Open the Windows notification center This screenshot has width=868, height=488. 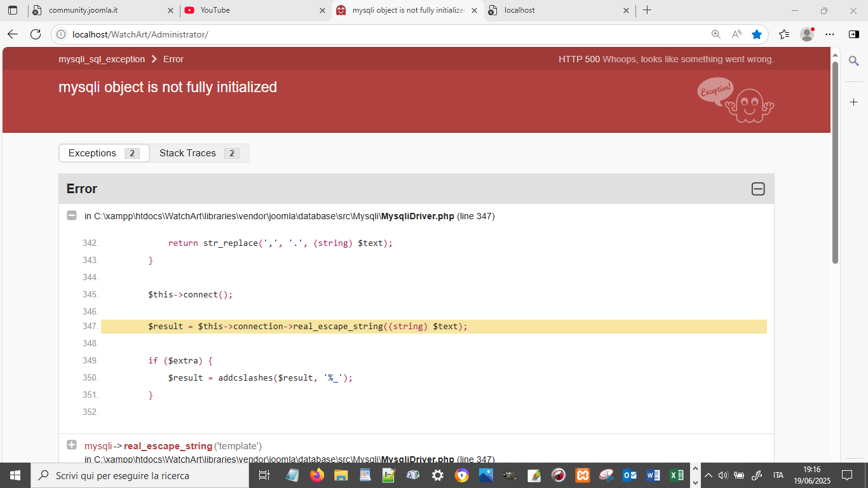(x=846, y=475)
